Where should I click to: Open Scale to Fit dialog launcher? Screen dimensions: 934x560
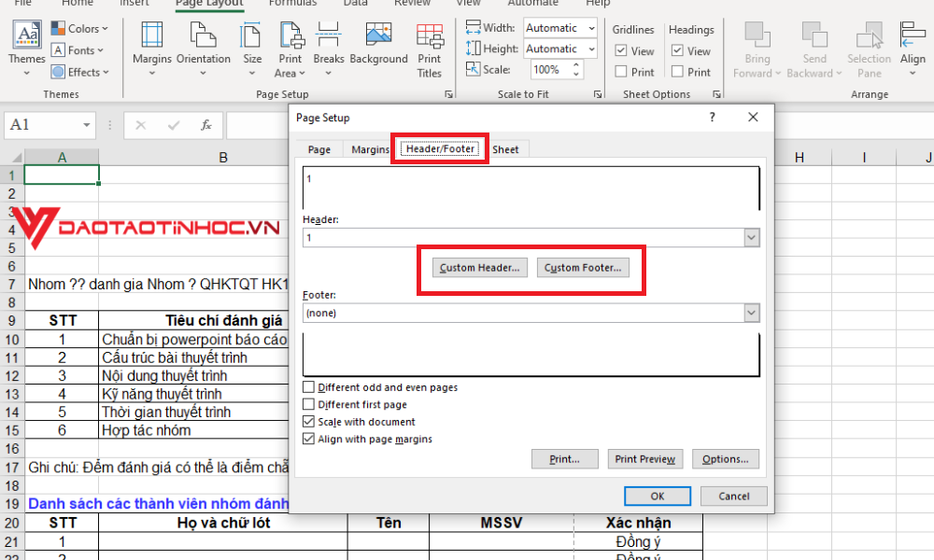coord(598,94)
